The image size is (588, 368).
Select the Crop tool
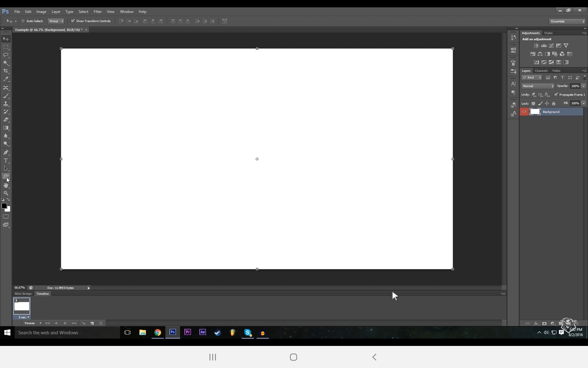coord(6,71)
